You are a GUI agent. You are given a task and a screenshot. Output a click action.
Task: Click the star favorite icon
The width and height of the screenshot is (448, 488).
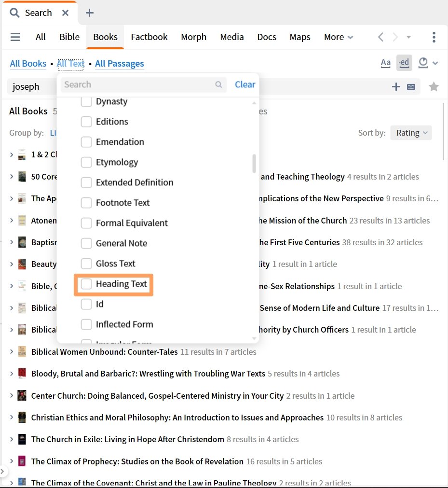pos(434,87)
